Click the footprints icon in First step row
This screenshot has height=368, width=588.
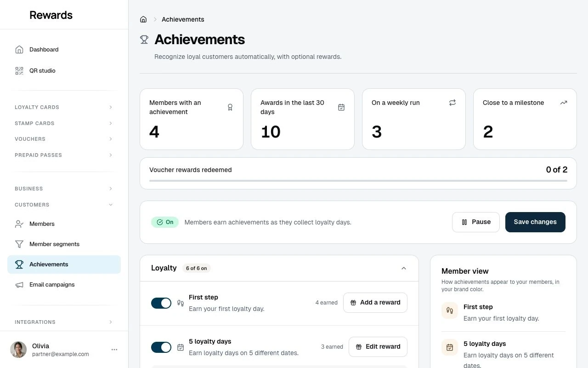tap(181, 303)
